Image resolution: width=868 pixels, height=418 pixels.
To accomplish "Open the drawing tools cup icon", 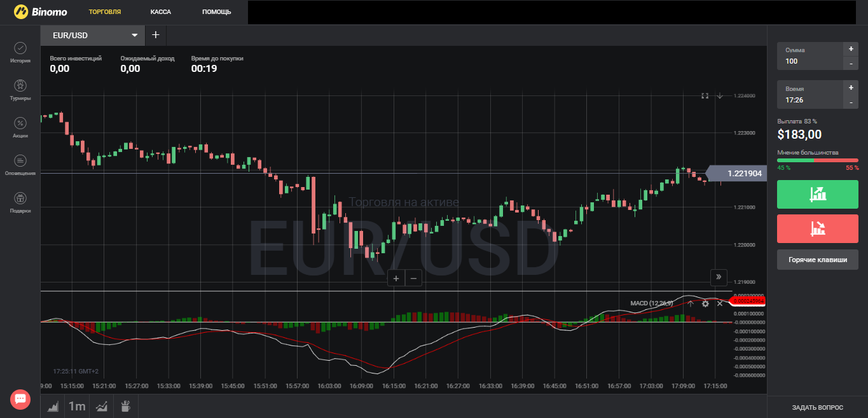I will (x=126, y=407).
